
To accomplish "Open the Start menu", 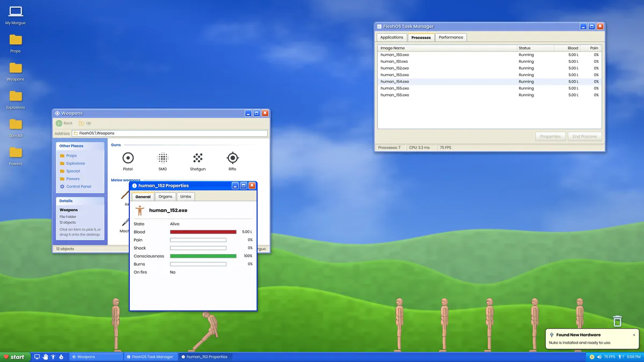I will pos(14,357).
